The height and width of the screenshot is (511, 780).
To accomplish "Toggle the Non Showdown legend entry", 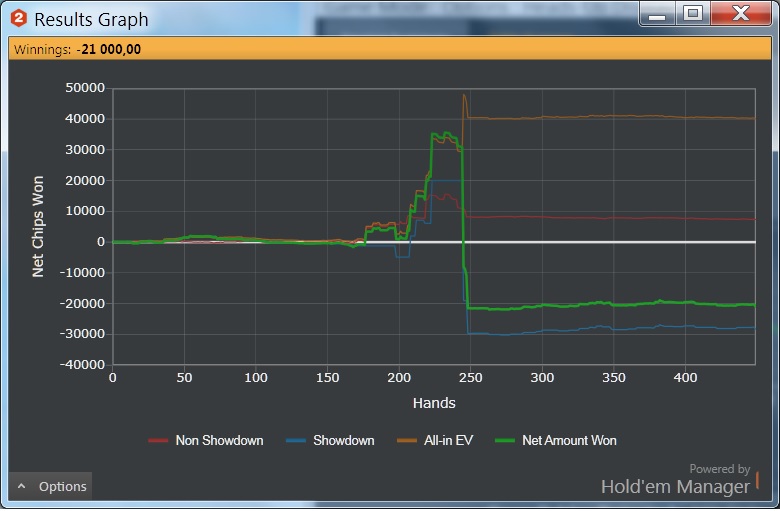I will 206,440.
